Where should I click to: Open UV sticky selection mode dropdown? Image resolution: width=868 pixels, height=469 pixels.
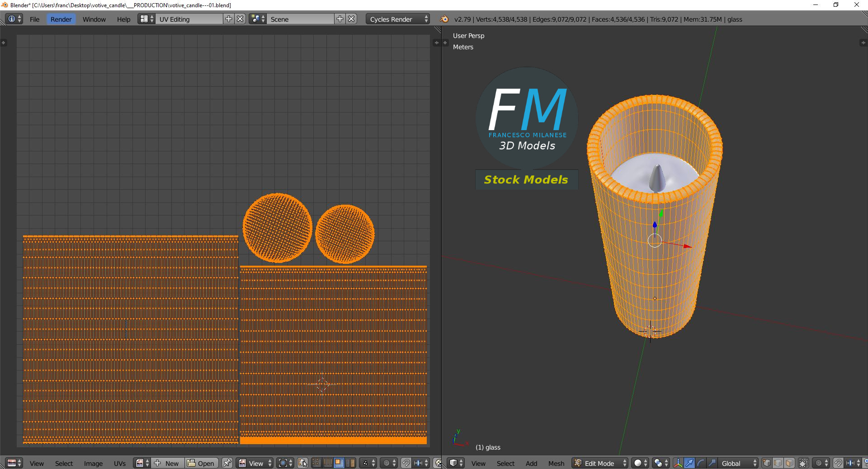pyautogui.click(x=368, y=463)
